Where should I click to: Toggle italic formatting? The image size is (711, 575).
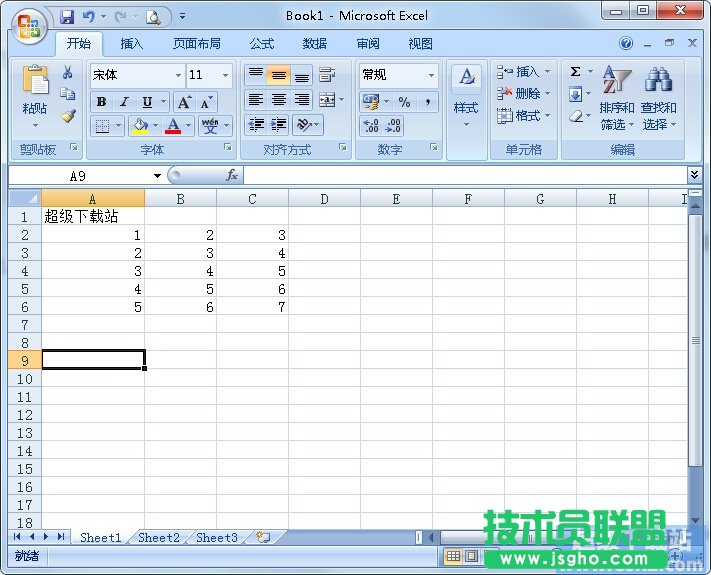pos(124,102)
